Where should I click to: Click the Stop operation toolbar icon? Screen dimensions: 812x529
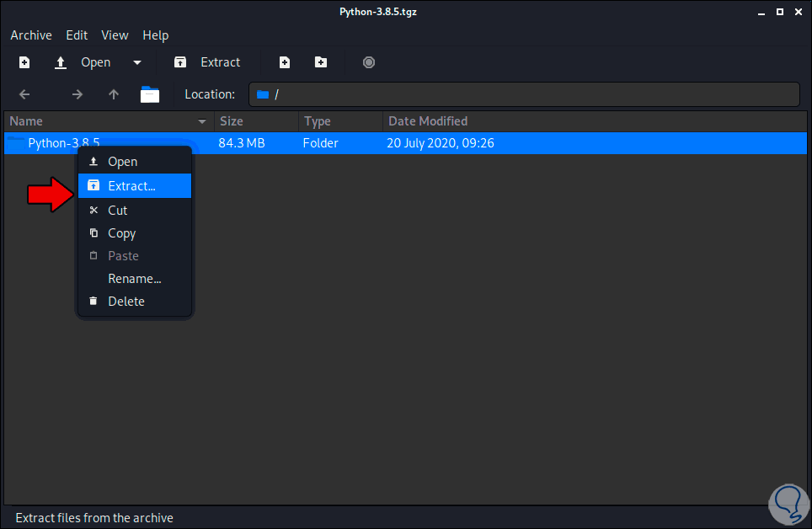369,62
